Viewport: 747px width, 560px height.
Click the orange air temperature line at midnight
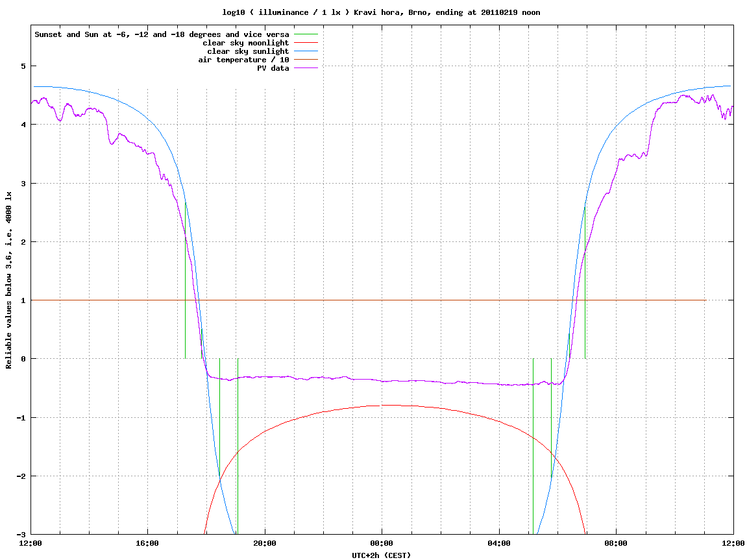tap(382, 300)
